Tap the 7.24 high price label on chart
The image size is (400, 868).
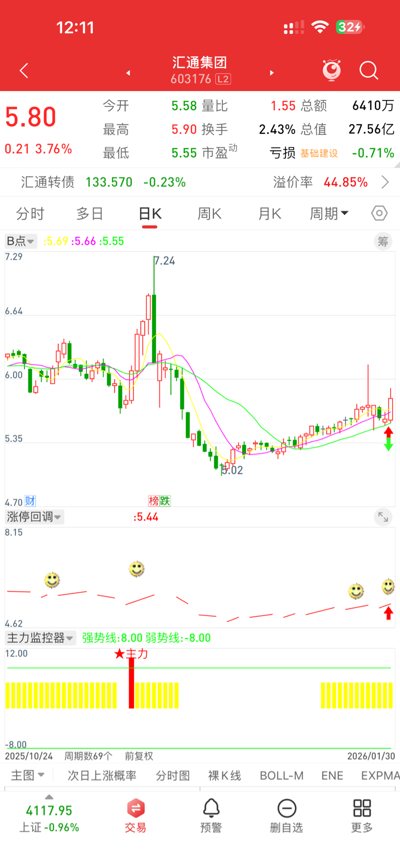tap(165, 261)
